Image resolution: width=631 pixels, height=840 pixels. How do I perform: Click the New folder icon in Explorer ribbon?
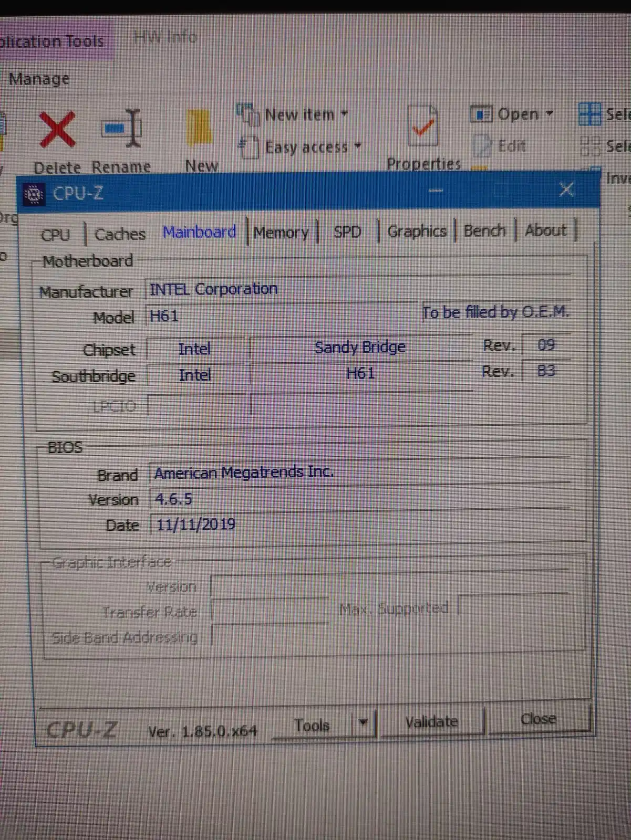point(199,127)
